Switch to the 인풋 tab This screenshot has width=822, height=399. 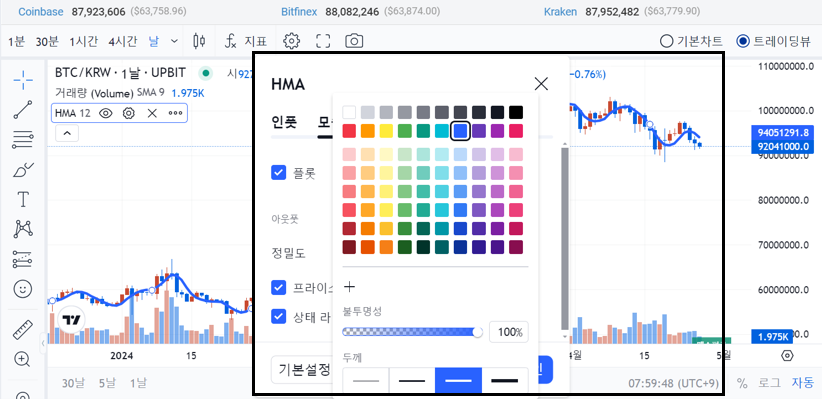(284, 122)
